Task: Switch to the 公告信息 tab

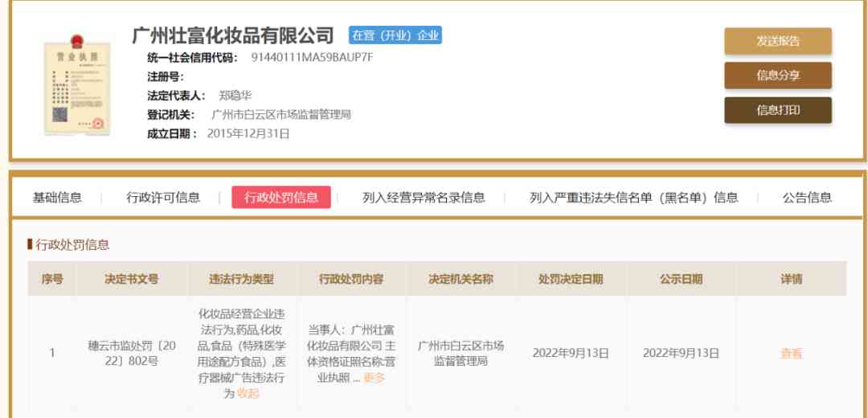Action: tap(807, 198)
